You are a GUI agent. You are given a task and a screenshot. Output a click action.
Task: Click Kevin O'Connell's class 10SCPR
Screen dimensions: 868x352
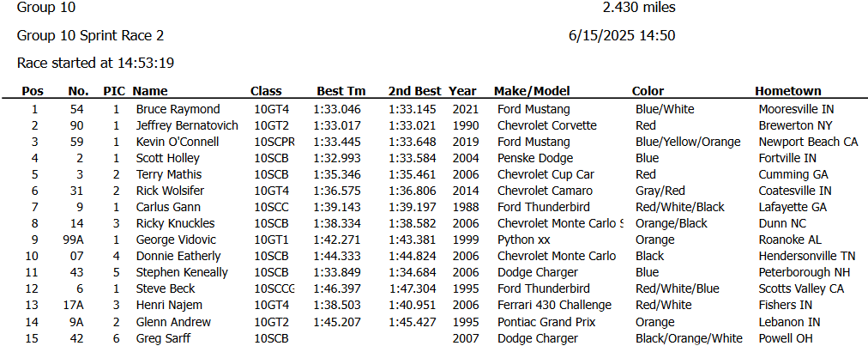click(x=274, y=142)
